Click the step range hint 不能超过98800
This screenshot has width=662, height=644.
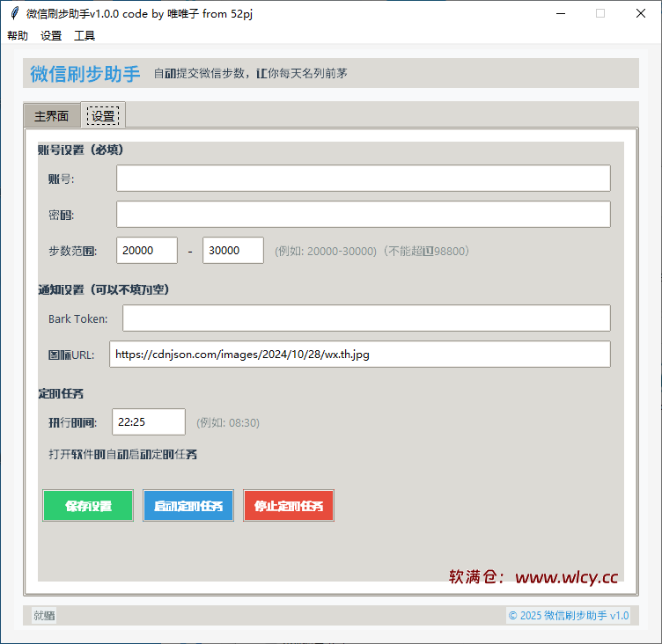(426, 251)
